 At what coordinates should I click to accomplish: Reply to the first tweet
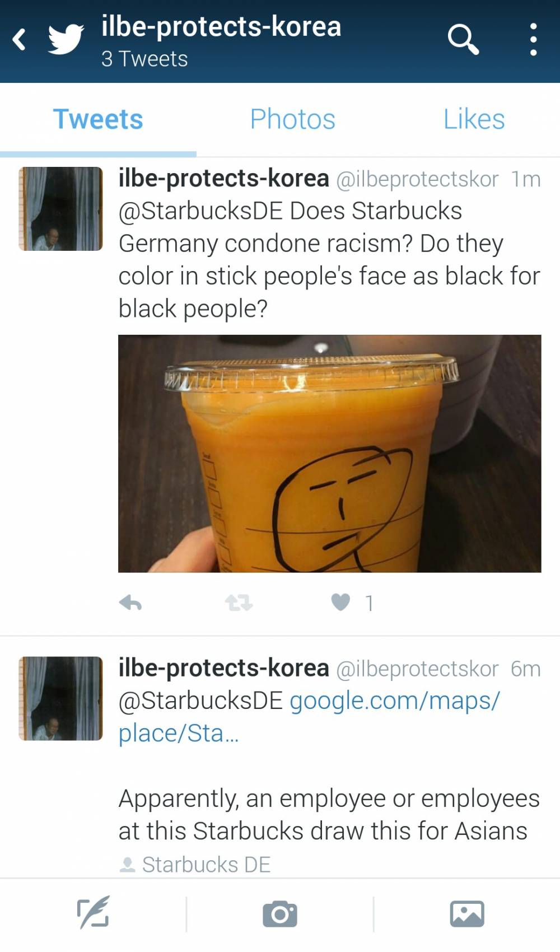click(x=130, y=603)
